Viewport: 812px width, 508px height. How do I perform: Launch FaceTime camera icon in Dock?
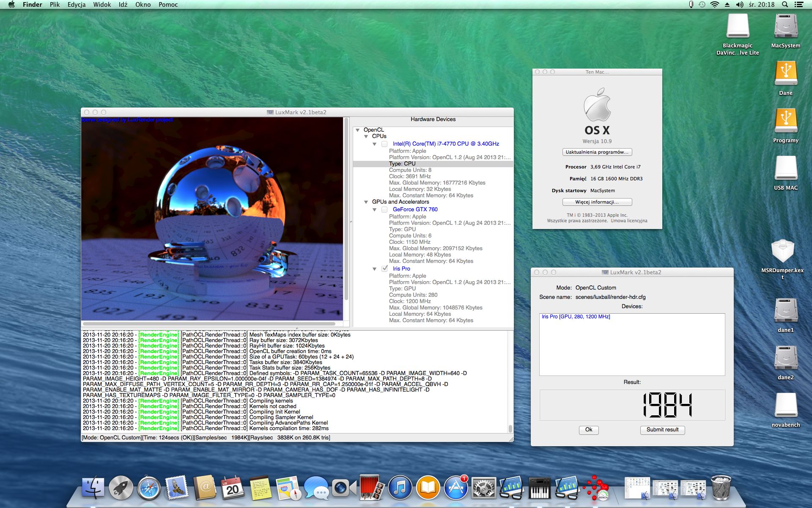coord(344,488)
